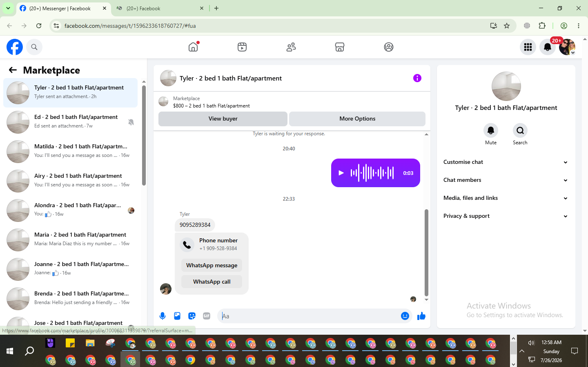The height and width of the screenshot is (367, 588).
Task: Choose a sticker with the sticker icon
Action: coord(192,316)
